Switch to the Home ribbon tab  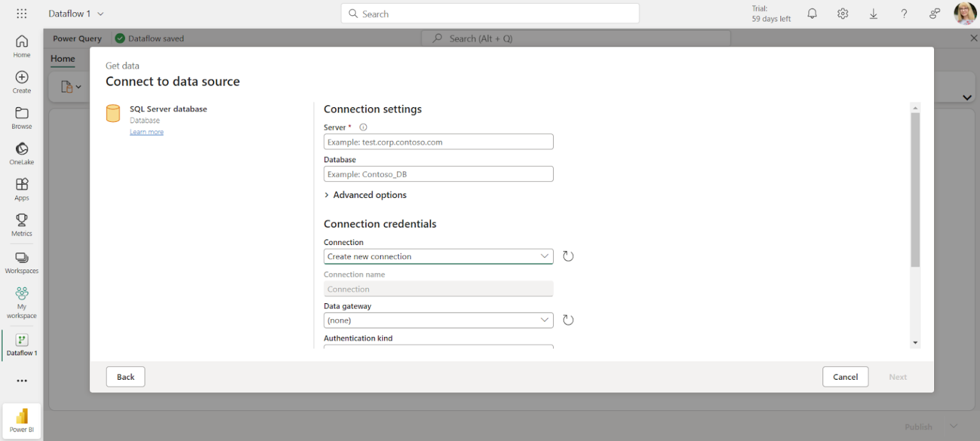tap(63, 59)
